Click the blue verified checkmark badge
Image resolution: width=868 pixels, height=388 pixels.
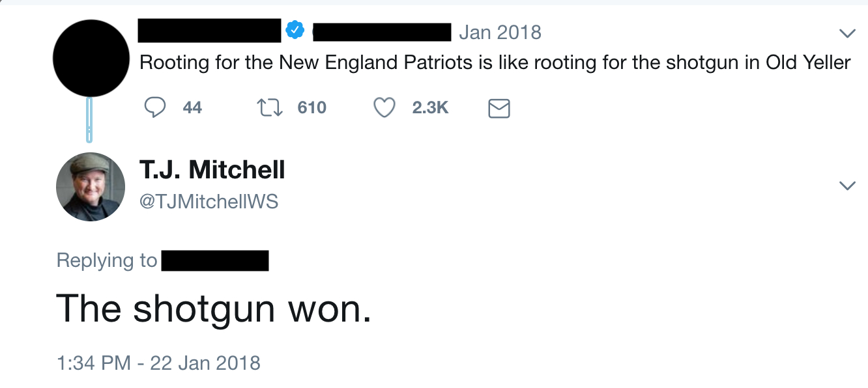click(296, 30)
